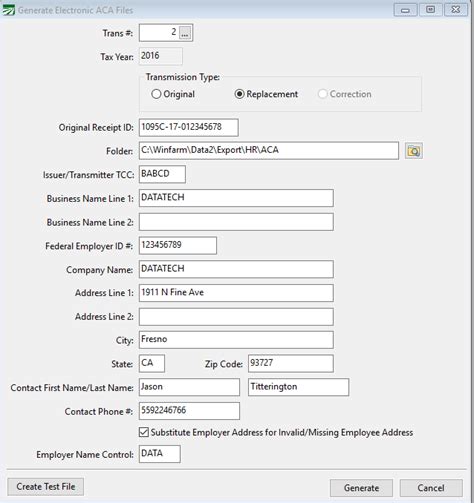The width and height of the screenshot is (474, 503).
Task: Click the Zip Code label
Action: [x=224, y=364]
